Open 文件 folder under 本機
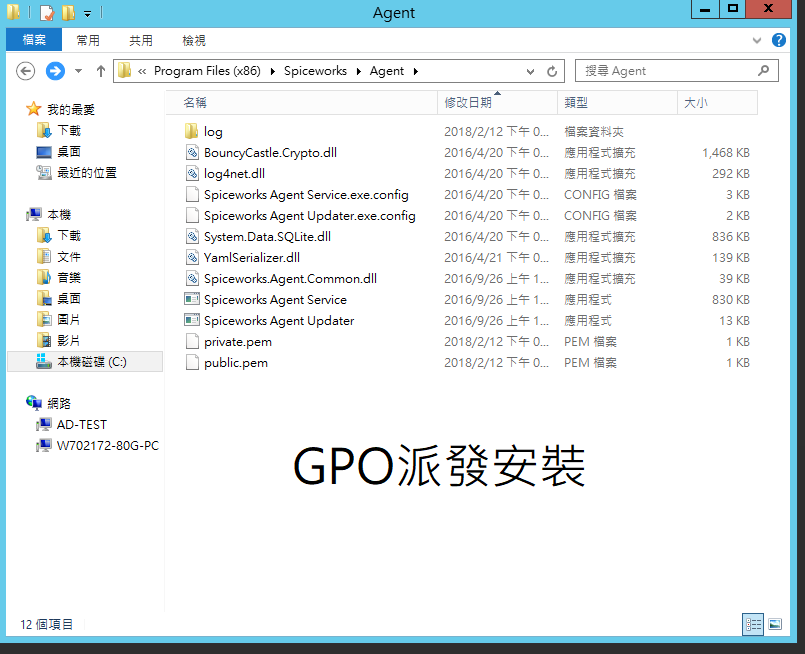The height and width of the screenshot is (654, 805). pyautogui.click(x=69, y=257)
